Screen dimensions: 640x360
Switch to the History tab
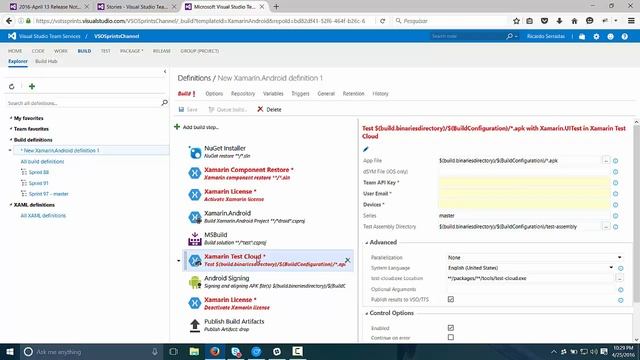pyautogui.click(x=380, y=93)
